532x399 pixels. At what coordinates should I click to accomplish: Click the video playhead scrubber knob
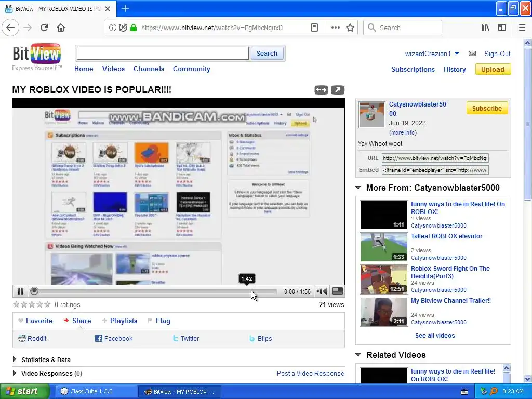tap(34, 291)
